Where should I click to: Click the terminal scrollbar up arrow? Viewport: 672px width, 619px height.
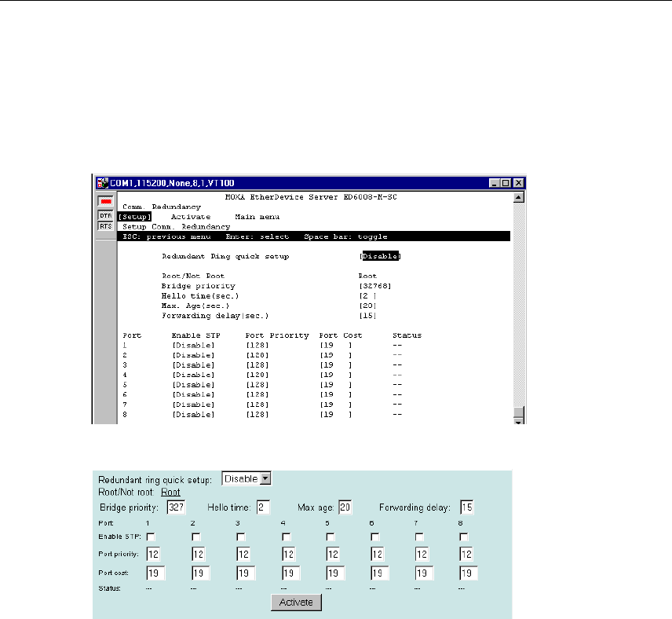point(519,197)
